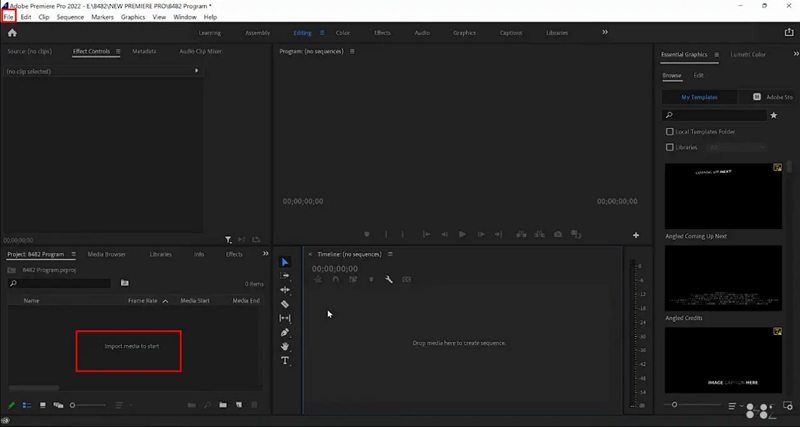Viewport: 800px width, 427px height.
Task: Switch to Color workspace
Action: click(x=343, y=33)
